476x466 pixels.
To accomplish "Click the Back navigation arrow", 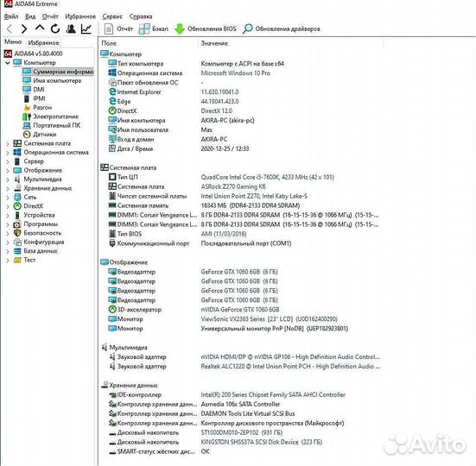I will tap(10, 28).
